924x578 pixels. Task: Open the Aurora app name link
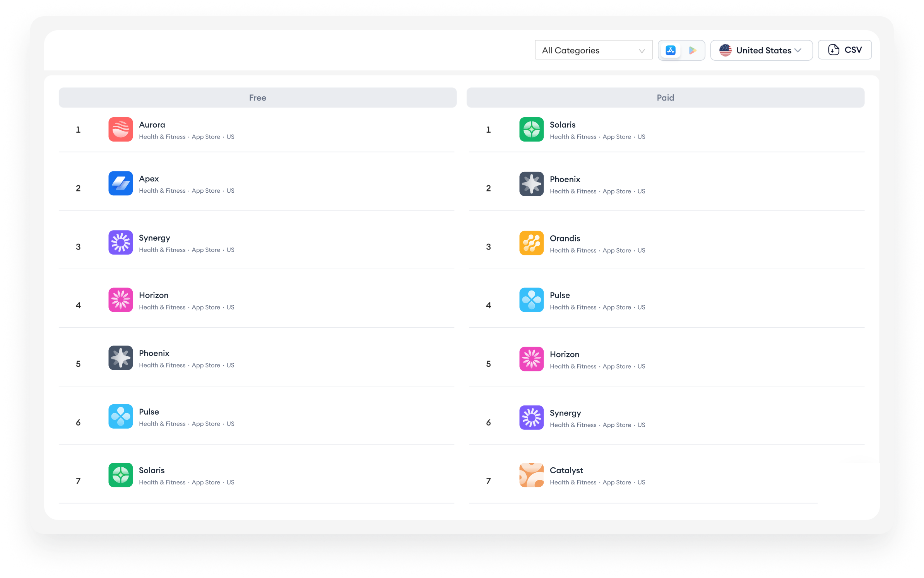coord(152,125)
